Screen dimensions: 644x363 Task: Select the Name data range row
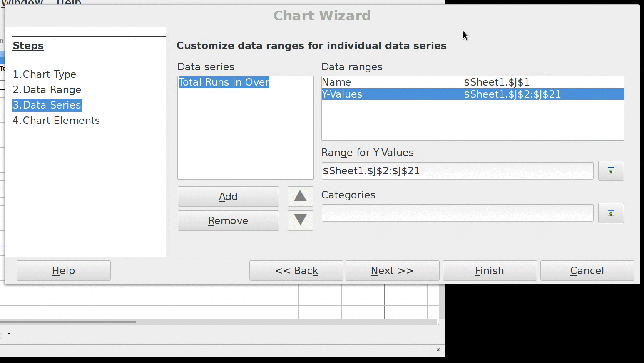tap(472, 82)
